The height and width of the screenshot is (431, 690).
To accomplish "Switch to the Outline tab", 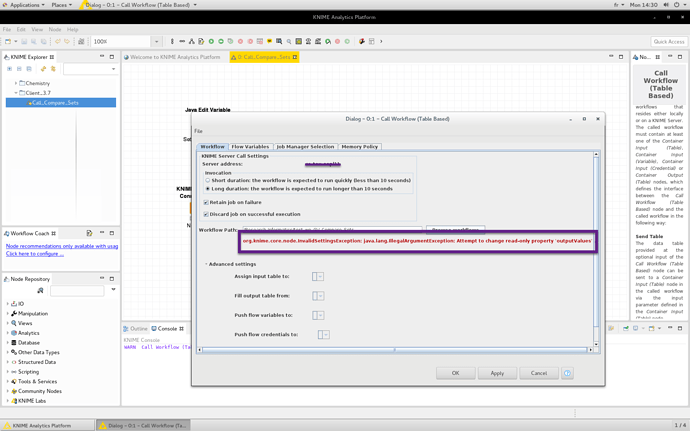I will [x=135, y=329].
